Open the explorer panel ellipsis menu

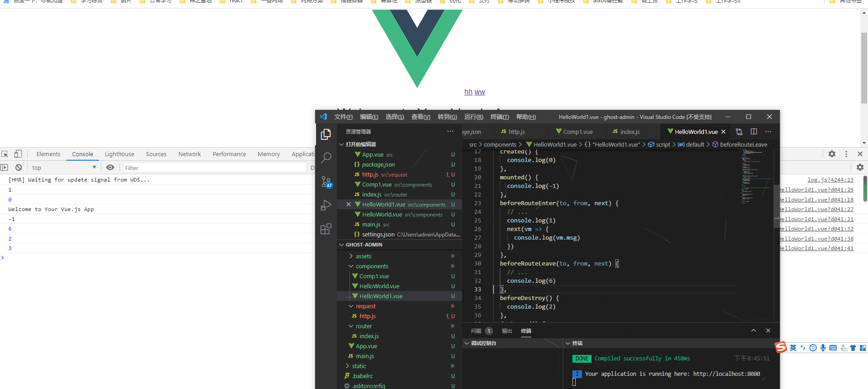point(450,131)
